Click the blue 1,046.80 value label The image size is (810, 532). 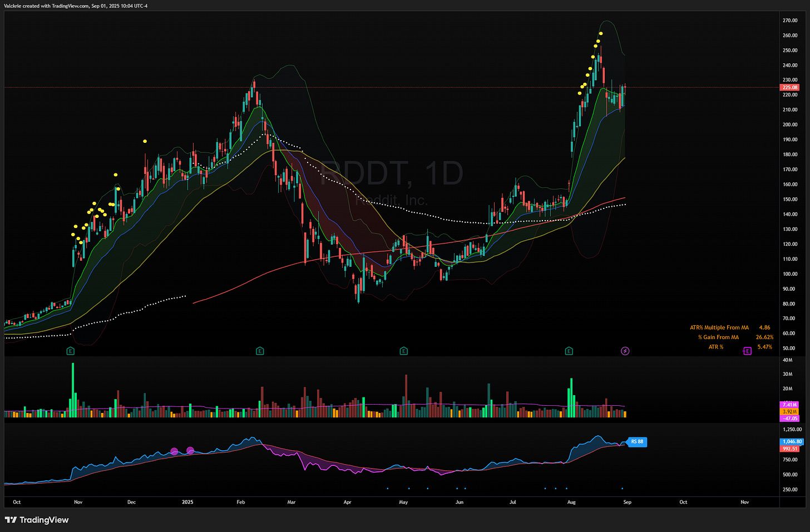[x=792, y=441]
